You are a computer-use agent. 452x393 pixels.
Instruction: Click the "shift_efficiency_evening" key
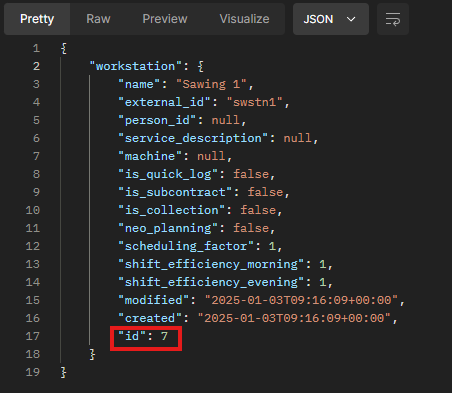[x=211, y=282]
